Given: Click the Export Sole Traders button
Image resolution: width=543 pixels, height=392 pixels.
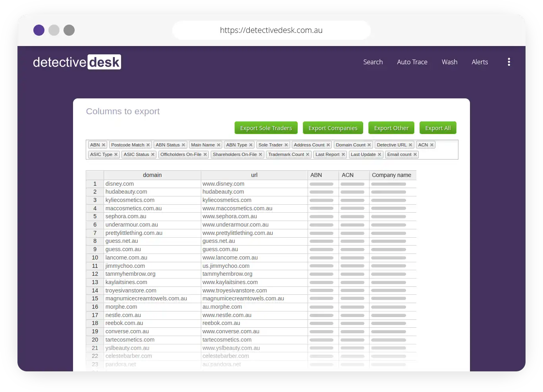Looking at the screenshot, I should coord(266,128).
